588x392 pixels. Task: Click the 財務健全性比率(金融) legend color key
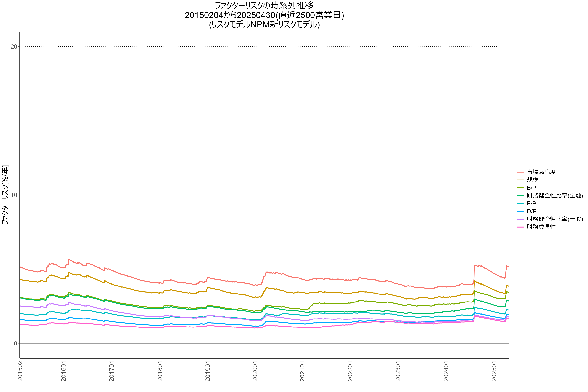tap(520, 196)
